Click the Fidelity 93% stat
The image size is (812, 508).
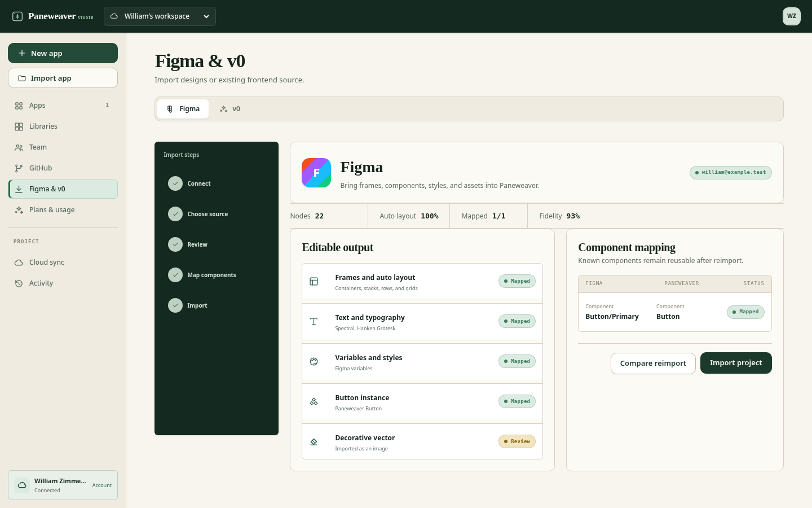[559, 216]
